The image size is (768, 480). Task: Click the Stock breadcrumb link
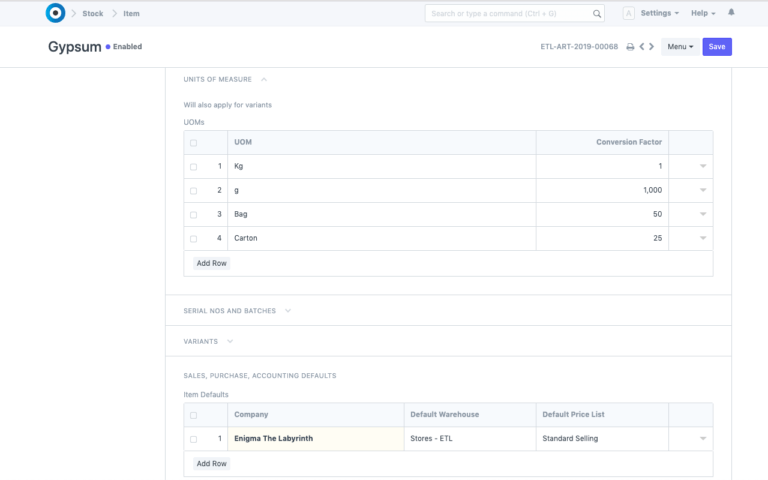(92, 13)
